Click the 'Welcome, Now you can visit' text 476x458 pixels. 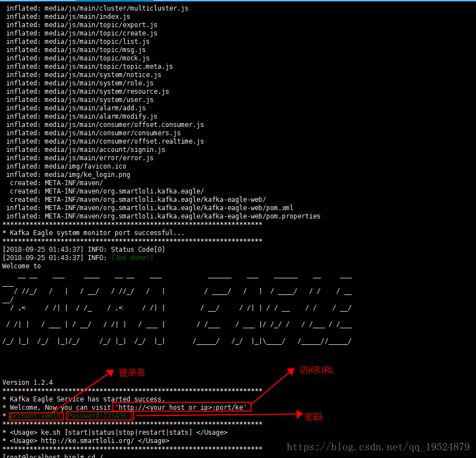tap(60, 408)
